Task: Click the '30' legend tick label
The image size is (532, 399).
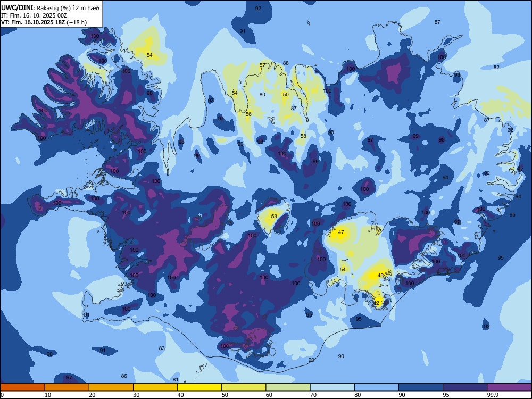Action: [x=136, y=395]
